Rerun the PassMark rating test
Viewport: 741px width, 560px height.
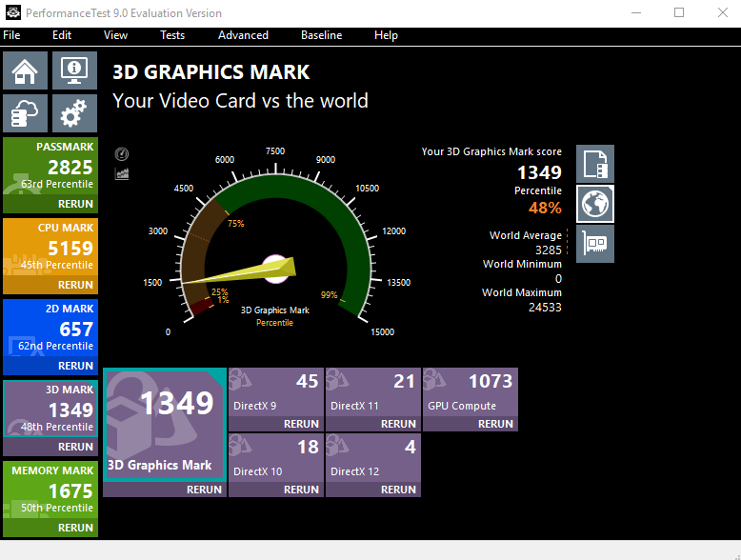coord(75,204)
